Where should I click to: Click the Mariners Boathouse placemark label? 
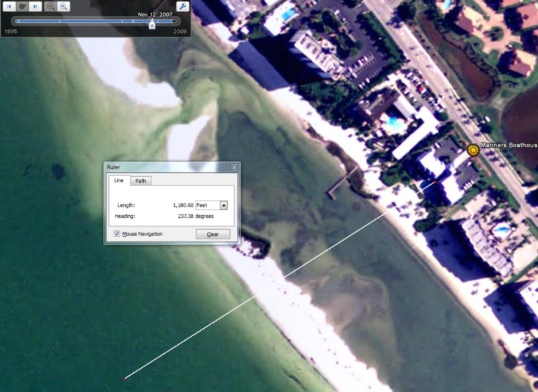[x=510, y=146]
